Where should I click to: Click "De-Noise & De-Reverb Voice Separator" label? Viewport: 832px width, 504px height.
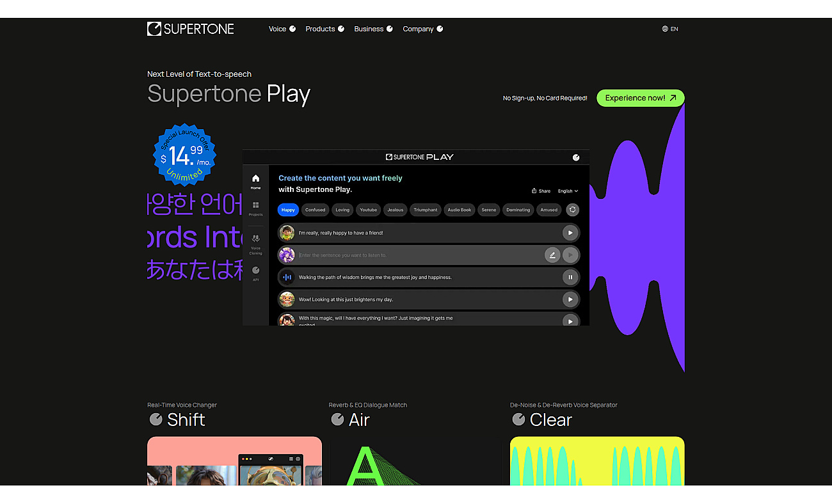[x=563, y=405]
